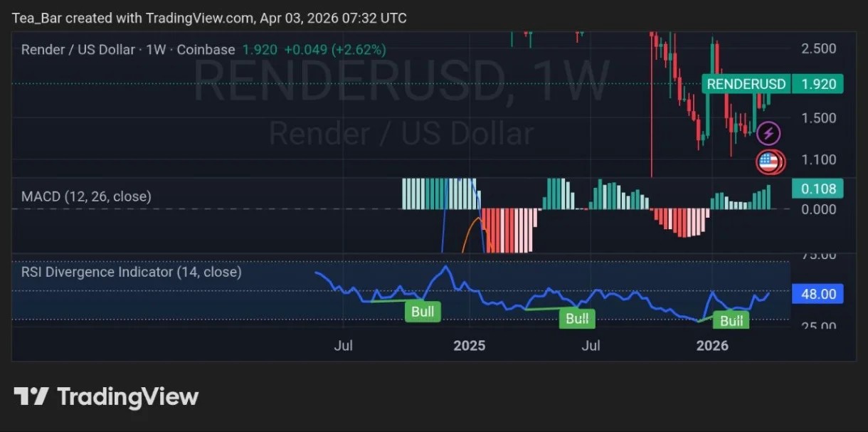Click the first green Bull divergence label

point(423,312)
